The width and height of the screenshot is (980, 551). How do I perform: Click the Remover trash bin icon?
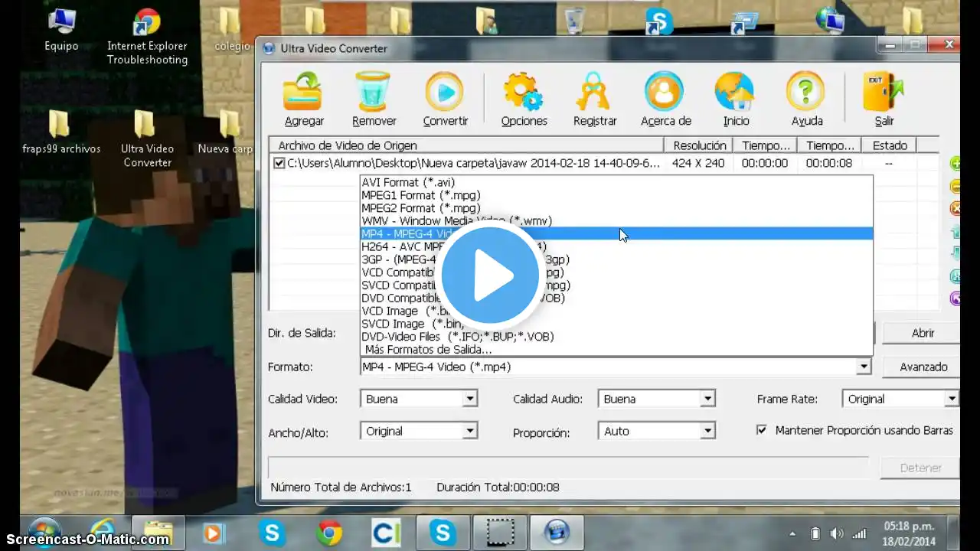pyautogui.click(x=374, y=92)
